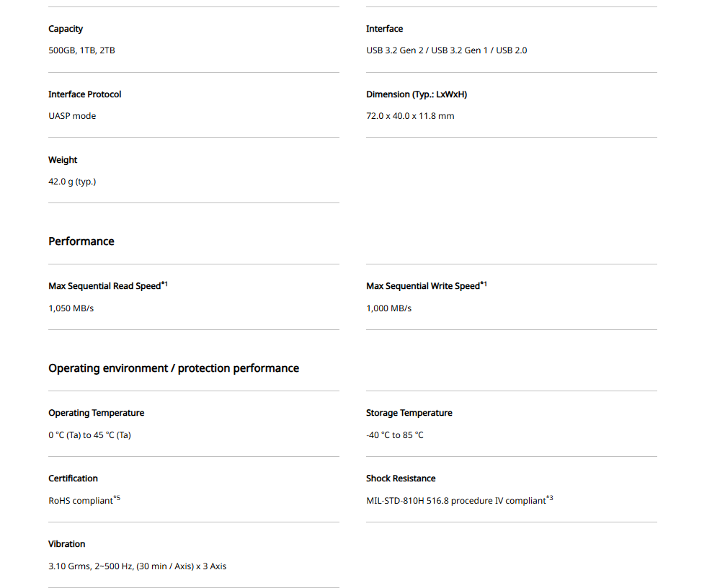Open footnote *3 after MIL-STD-810H compliant text

coord(549,498)
